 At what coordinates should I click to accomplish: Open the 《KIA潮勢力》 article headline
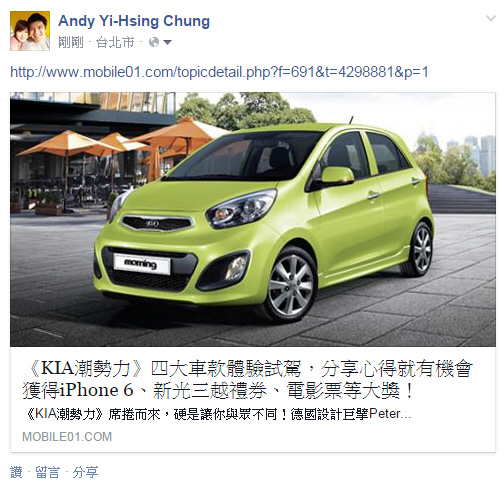point(248,379)
